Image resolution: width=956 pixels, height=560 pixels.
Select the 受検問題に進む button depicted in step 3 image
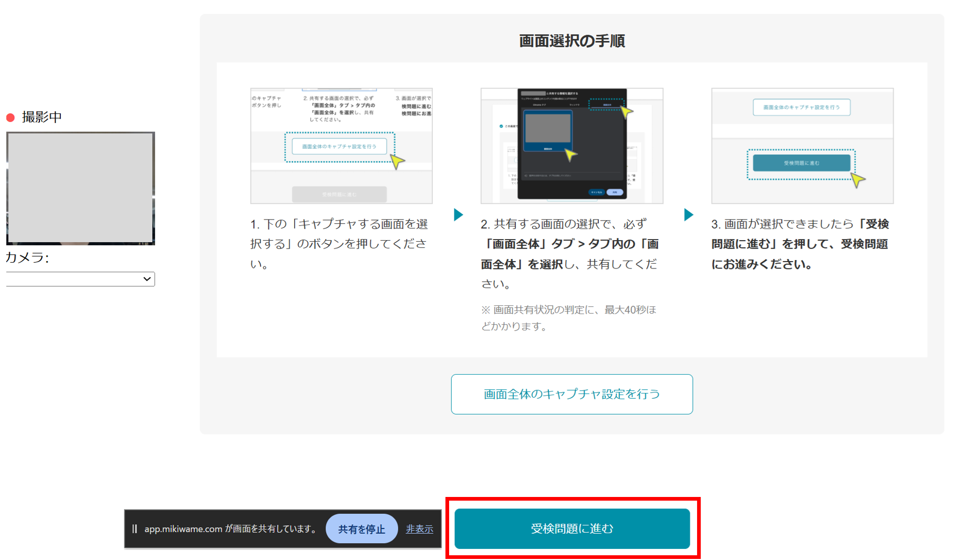click(x=802, y=163)
